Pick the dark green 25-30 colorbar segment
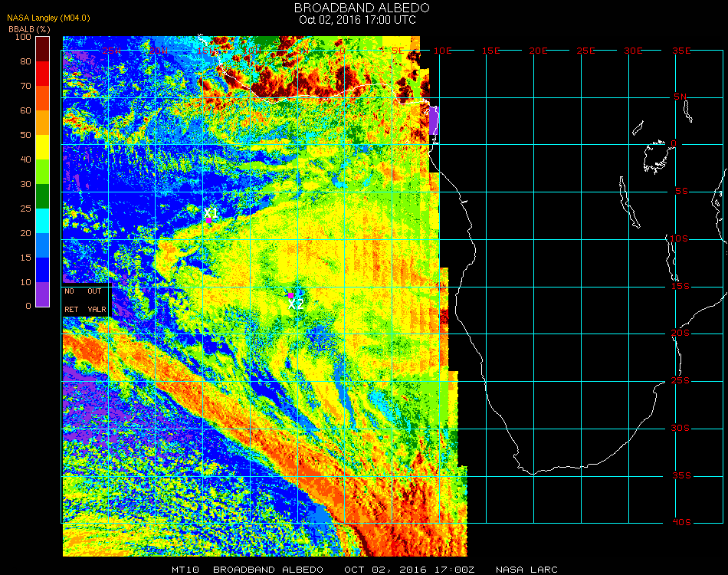 (x=43, y=196)
